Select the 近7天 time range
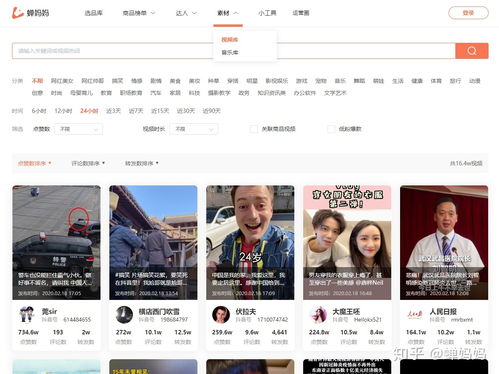Screen dimensions: 499x374 pyautogui.click(x=136, y=111)
